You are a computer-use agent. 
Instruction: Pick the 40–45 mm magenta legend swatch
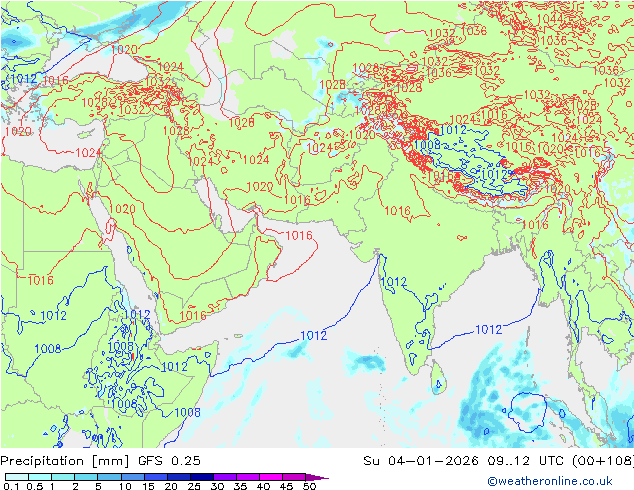(271, 477)
